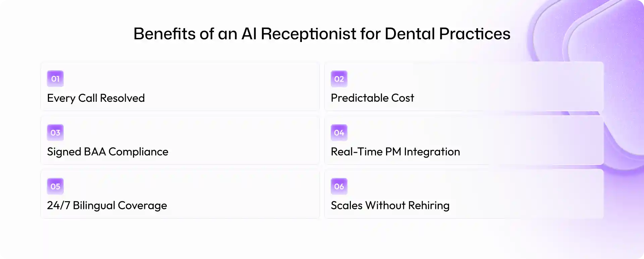The image size is (644, 259).
Task: Click the 24/7 Bilingual Coverage text
Action: click(107, 206)
